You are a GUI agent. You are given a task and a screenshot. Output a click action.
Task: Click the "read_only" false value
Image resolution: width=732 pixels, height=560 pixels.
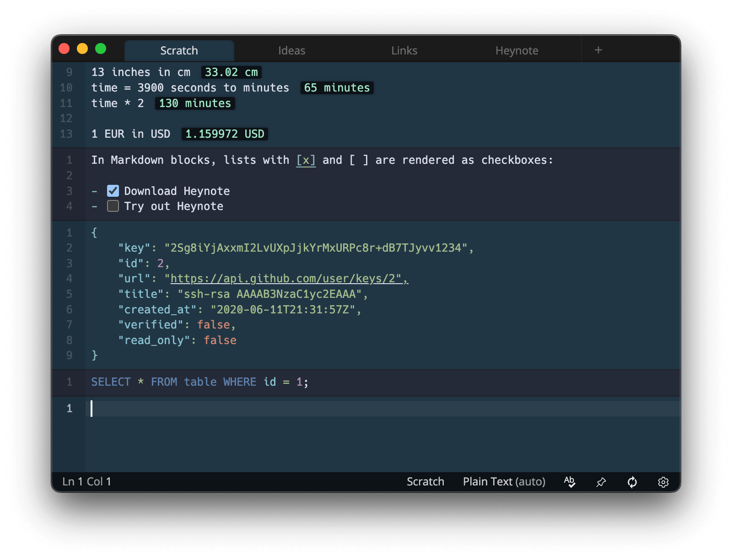[220, 340]
